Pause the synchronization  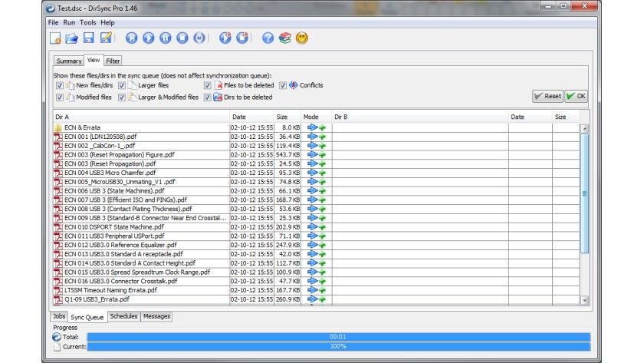click(165, 38)
